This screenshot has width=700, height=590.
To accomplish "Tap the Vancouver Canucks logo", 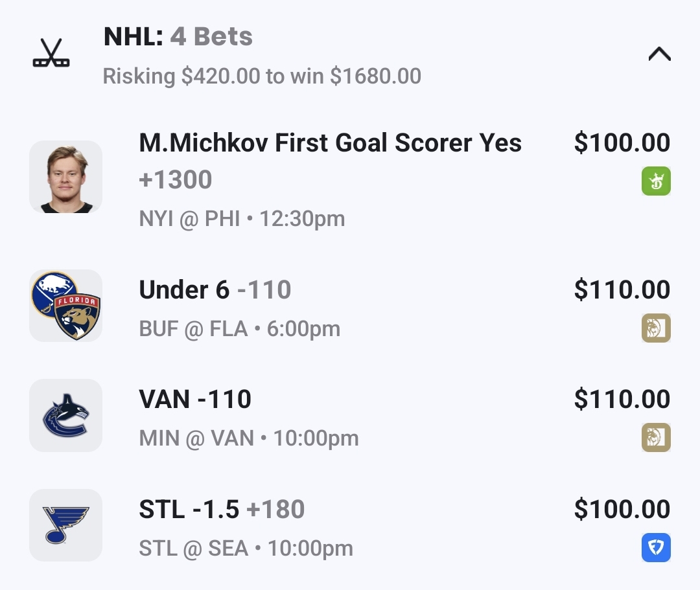I will coord(66,415).
